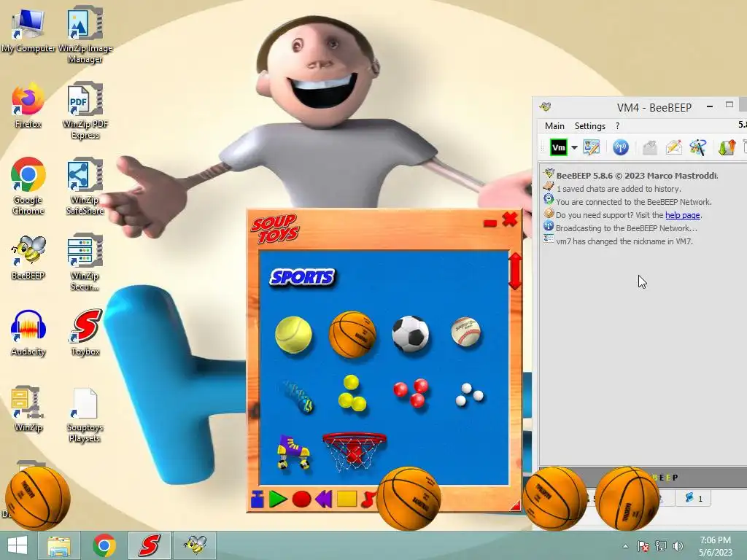
Task: Show hidden tray icons arrow
Action: click(625, 546)
